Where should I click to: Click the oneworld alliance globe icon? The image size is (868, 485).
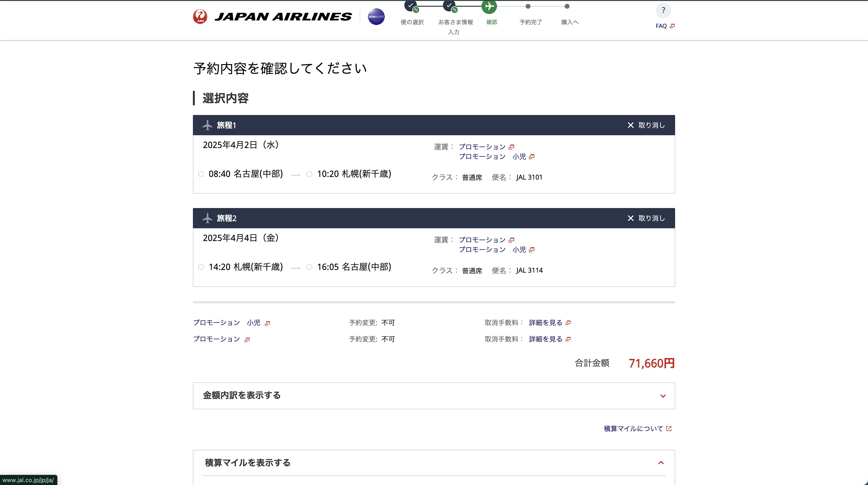(376, 16)
